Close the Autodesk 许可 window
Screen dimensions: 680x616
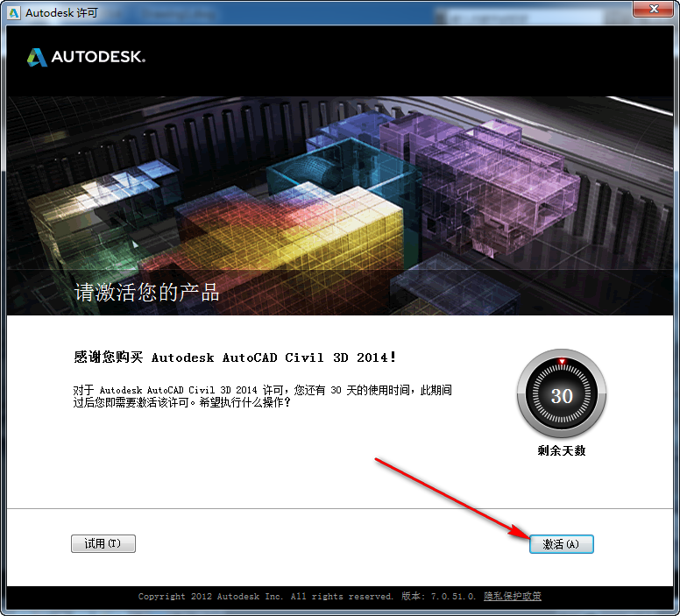click(654, 9)
